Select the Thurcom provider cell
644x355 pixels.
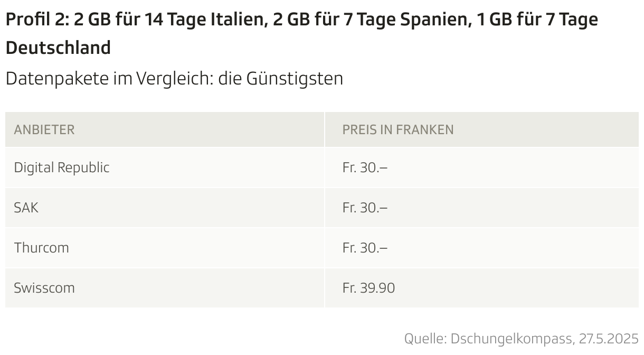click(41, 248)
